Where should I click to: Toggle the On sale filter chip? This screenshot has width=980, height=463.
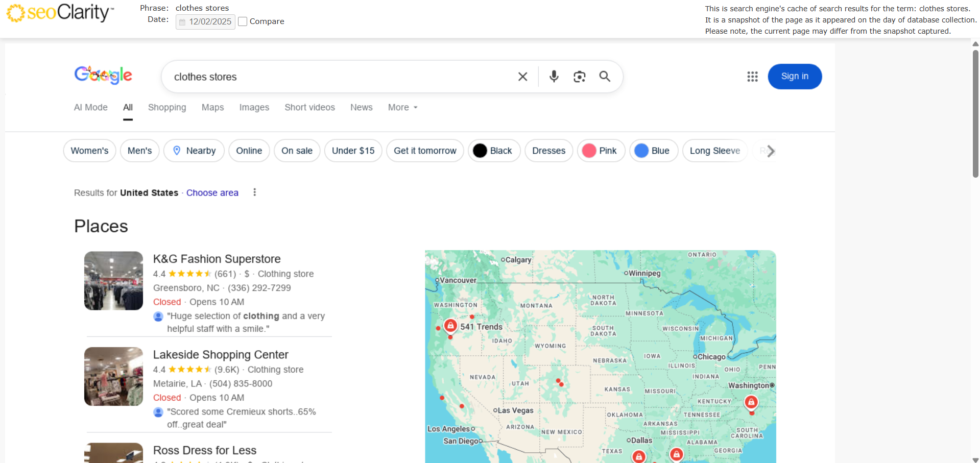point(297,151)
